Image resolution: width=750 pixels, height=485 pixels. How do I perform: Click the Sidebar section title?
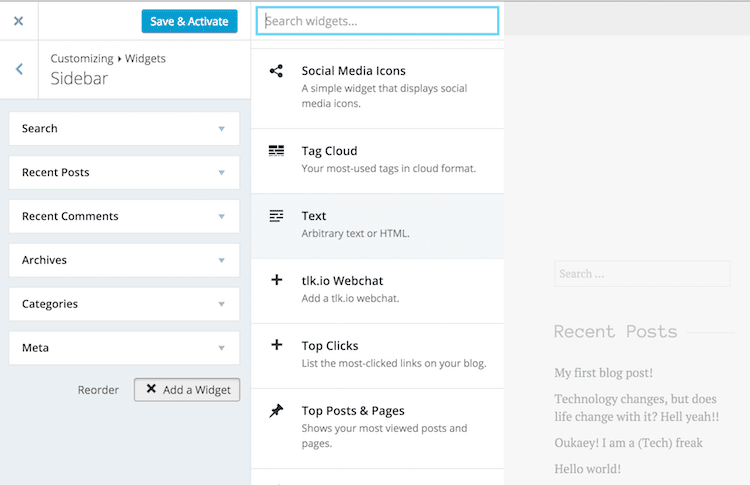click(x=79, y=78)
